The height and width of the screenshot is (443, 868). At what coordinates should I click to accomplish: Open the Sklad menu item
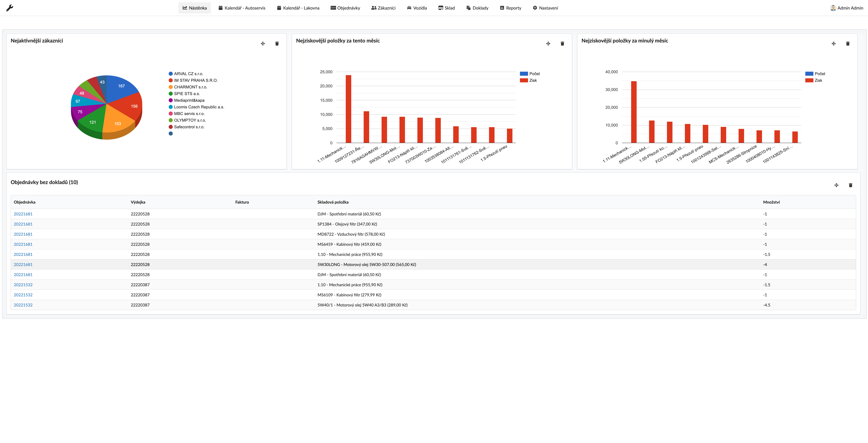click(446, 8)
